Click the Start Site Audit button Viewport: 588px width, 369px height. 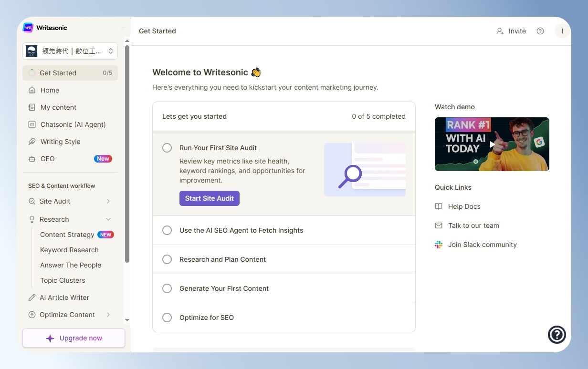[x=210, y=198]
